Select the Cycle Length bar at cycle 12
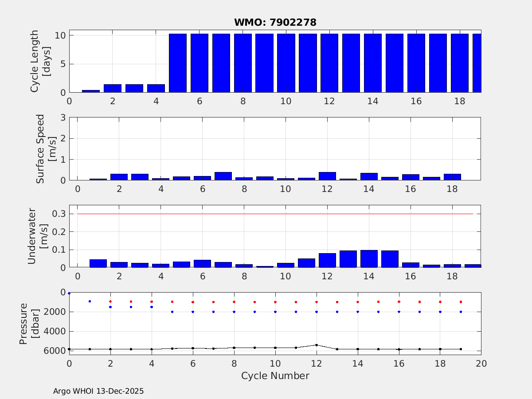This screenshot has height=399, width=532. point(329,63)
